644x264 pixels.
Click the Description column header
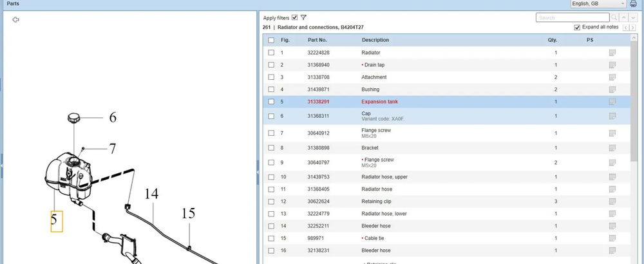click(x=375, y=40)
